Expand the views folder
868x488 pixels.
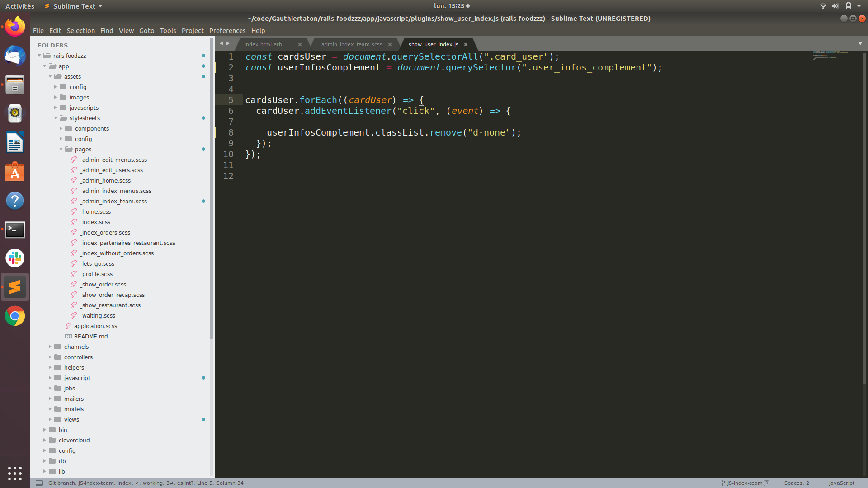50,419
